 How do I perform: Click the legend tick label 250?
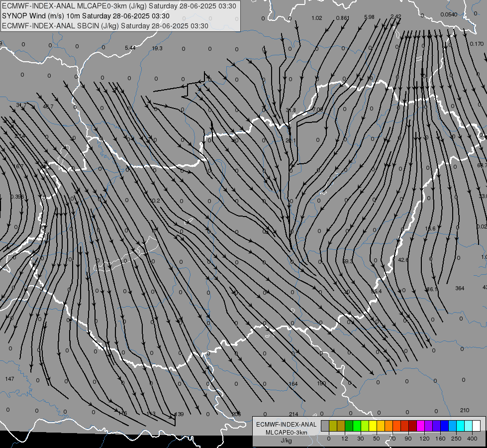point(456,439)
